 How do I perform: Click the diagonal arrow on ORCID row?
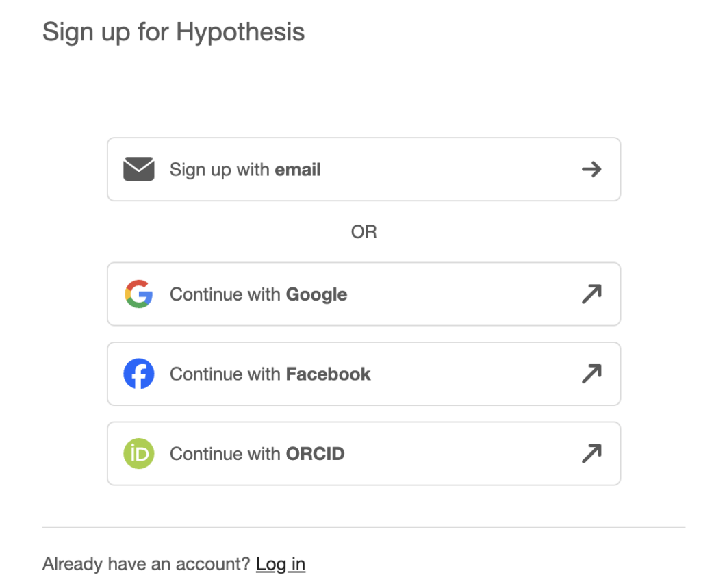pos(591,453)
